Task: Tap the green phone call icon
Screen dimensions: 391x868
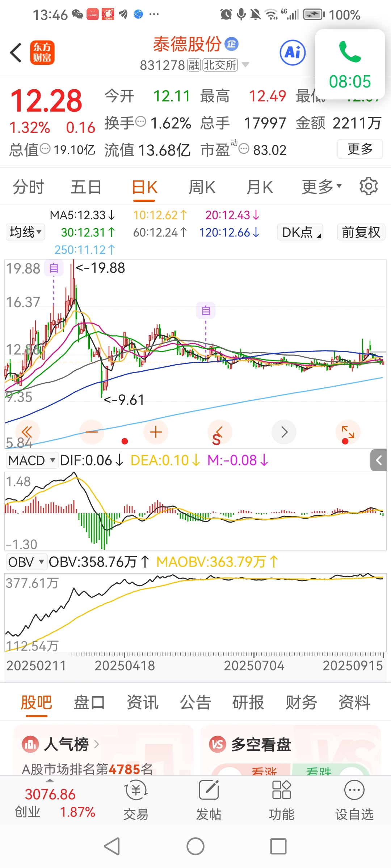Action: point(350,52)
